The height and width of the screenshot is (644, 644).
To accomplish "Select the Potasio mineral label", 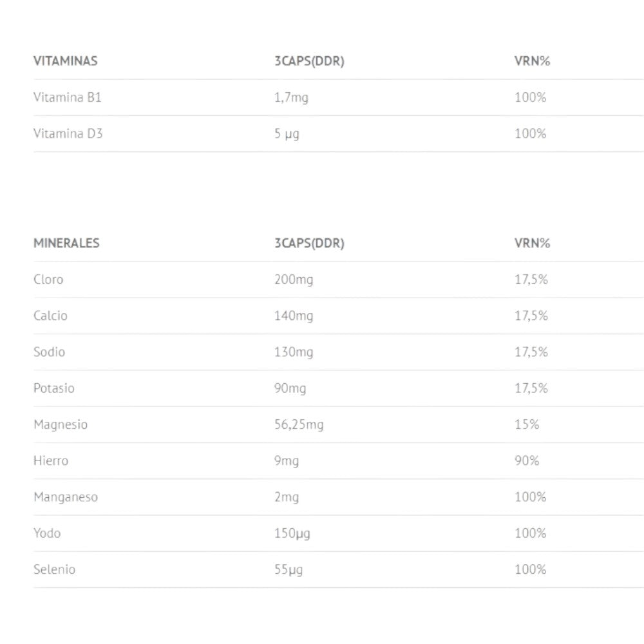I will click(54, 388).
